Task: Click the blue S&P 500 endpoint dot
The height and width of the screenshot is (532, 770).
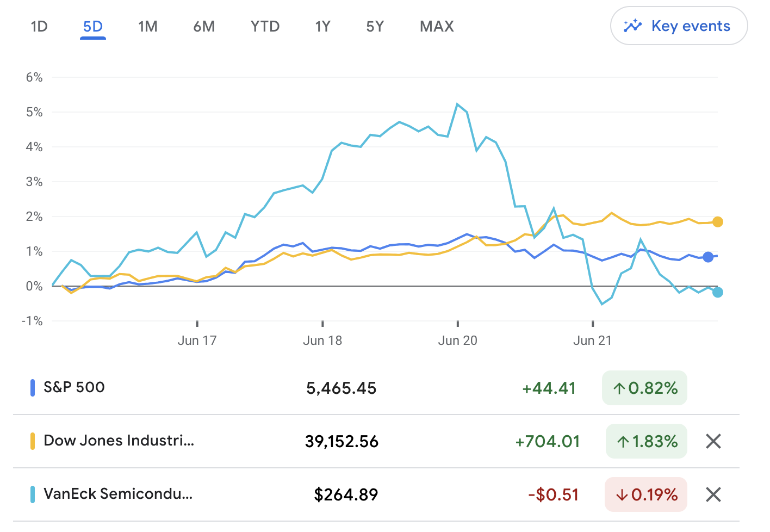Action: pyautogui.click(x=707, y=257)
